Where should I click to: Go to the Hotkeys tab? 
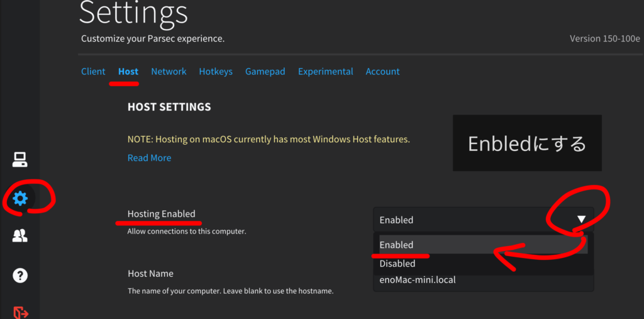point(216,72)
